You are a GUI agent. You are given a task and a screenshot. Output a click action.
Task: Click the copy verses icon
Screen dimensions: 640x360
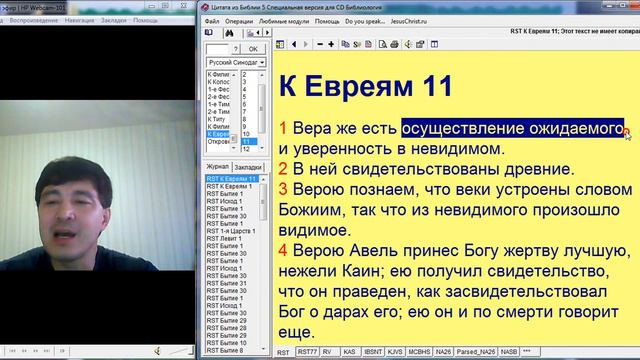[x=345, y=44]
